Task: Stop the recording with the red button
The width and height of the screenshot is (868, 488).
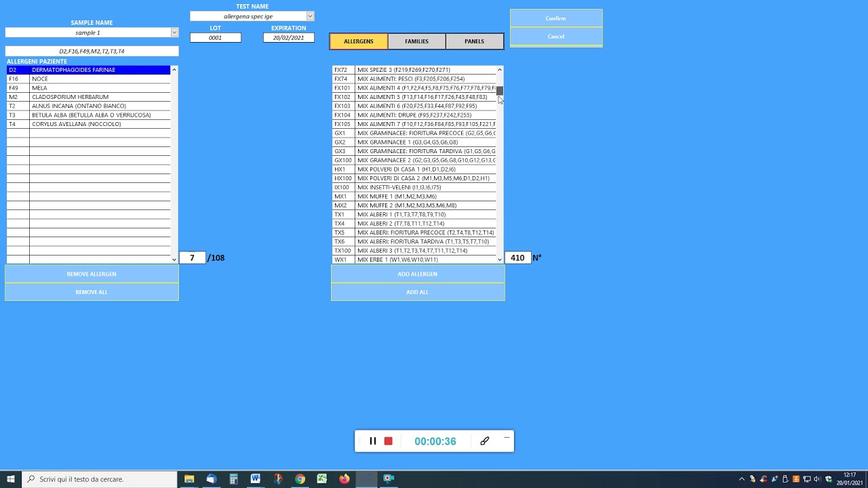Action: 388,441
